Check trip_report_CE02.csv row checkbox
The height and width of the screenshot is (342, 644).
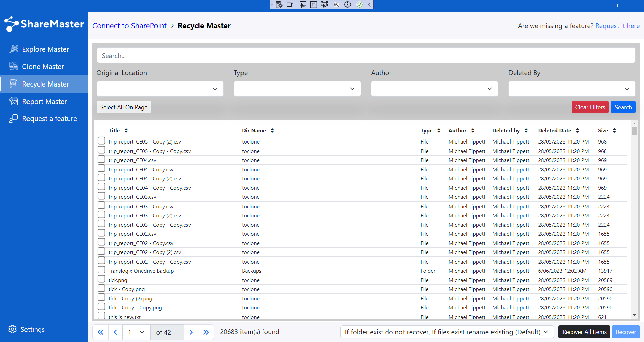click(x=101, y=233)
